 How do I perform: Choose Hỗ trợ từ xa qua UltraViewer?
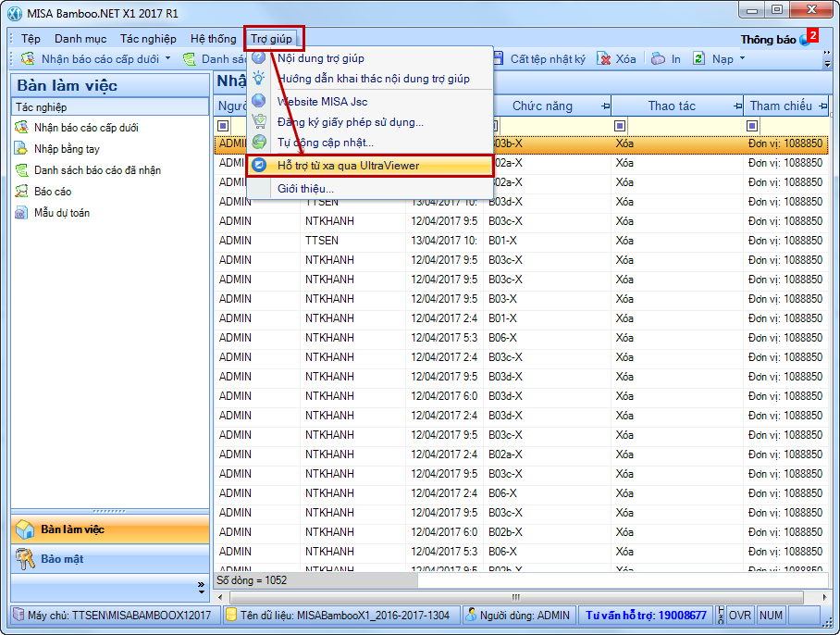[370, 166]
